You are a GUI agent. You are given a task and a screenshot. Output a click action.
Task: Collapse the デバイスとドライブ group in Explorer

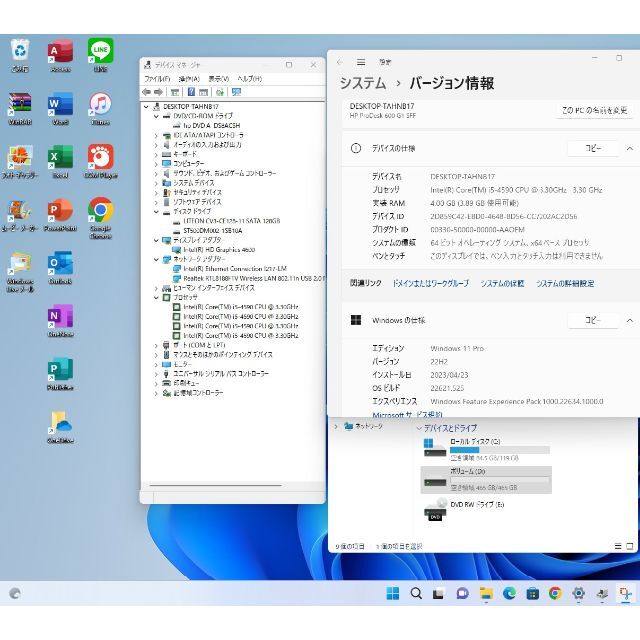[x=419, y=428]
